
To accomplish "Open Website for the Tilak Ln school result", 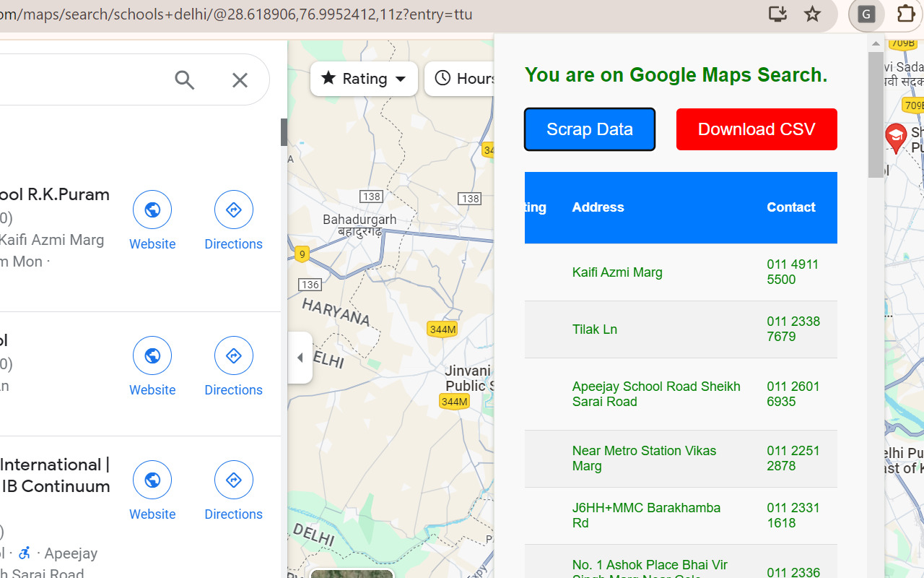I will 152,367.
